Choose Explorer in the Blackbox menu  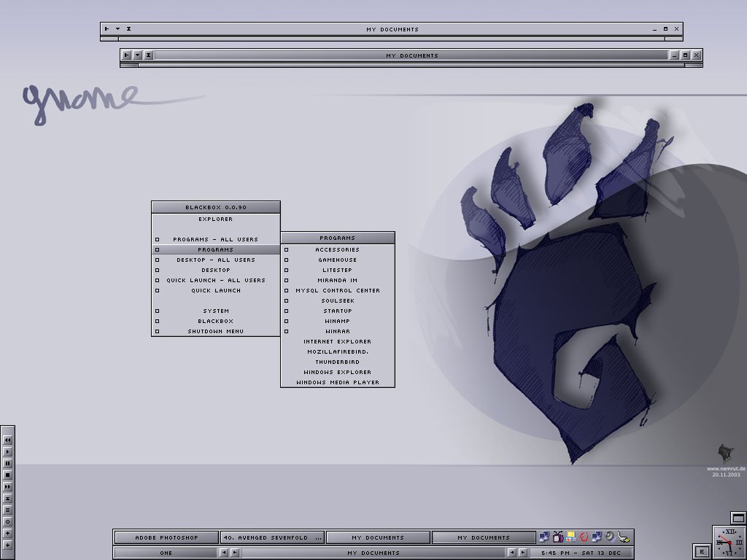216,219
